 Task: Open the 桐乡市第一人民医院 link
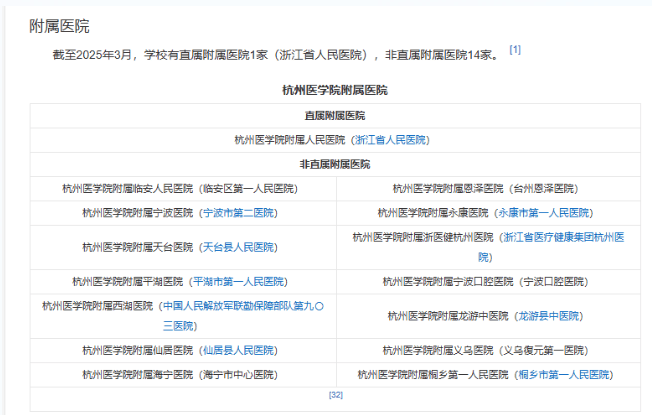564,375
